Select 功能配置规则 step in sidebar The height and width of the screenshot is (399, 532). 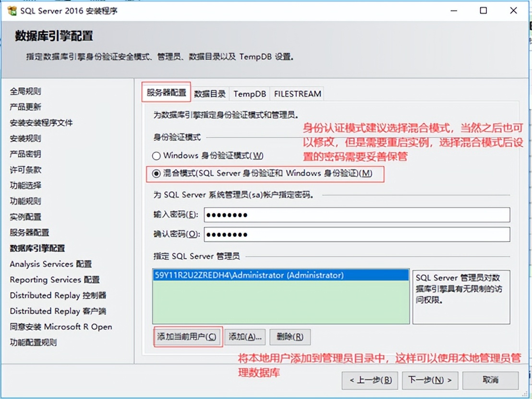click(33, 342)
